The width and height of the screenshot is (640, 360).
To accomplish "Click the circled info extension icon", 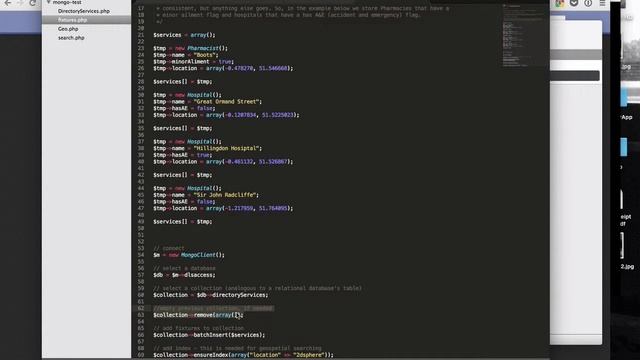I will [x=588, y=3].
